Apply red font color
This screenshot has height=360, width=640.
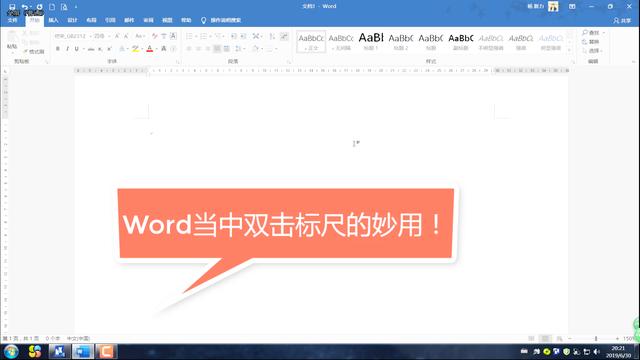pos(149,49)
